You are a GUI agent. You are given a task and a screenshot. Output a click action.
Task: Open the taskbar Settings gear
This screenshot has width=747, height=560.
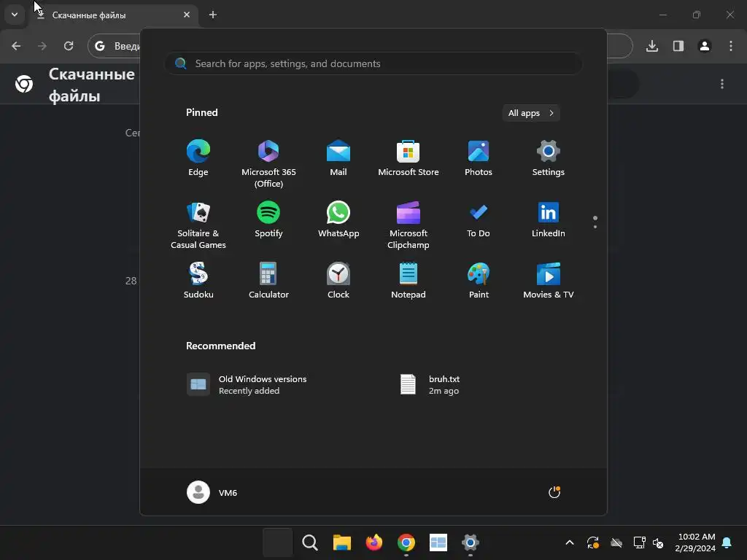point(471,542)
